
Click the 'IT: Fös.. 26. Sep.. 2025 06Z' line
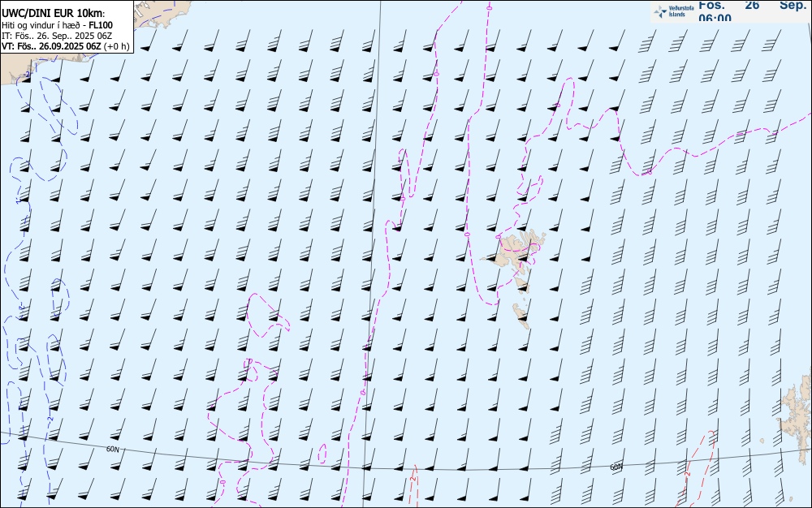[57, 36]
